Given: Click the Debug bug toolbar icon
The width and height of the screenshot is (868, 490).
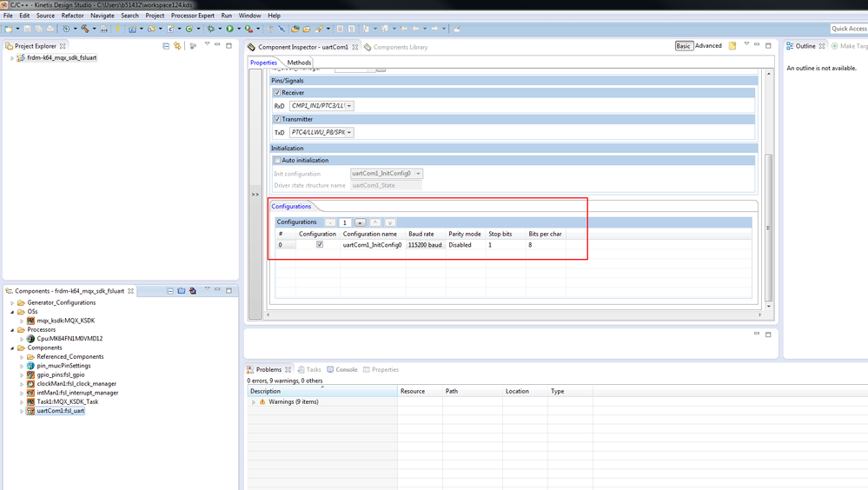Looking at the screenshot, I should tap(211, 29).
